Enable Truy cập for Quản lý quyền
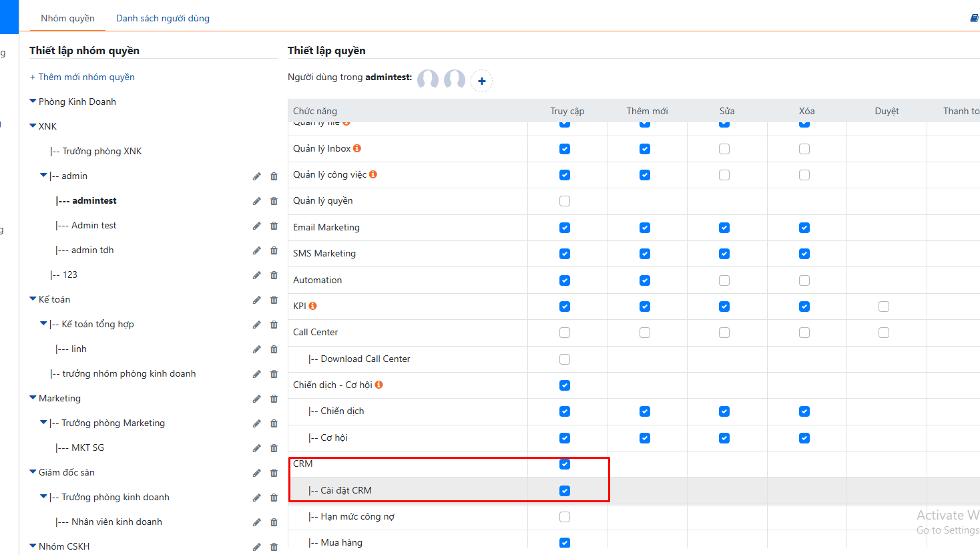 565,201
